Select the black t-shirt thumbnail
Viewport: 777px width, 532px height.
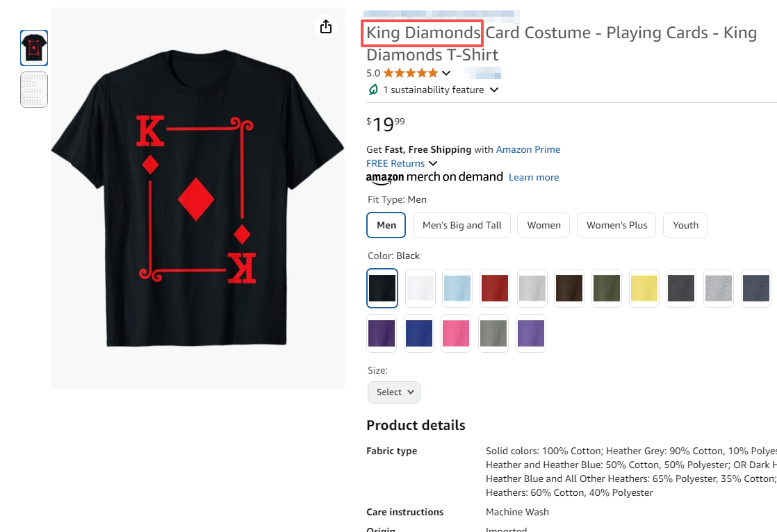click(34, 48)
